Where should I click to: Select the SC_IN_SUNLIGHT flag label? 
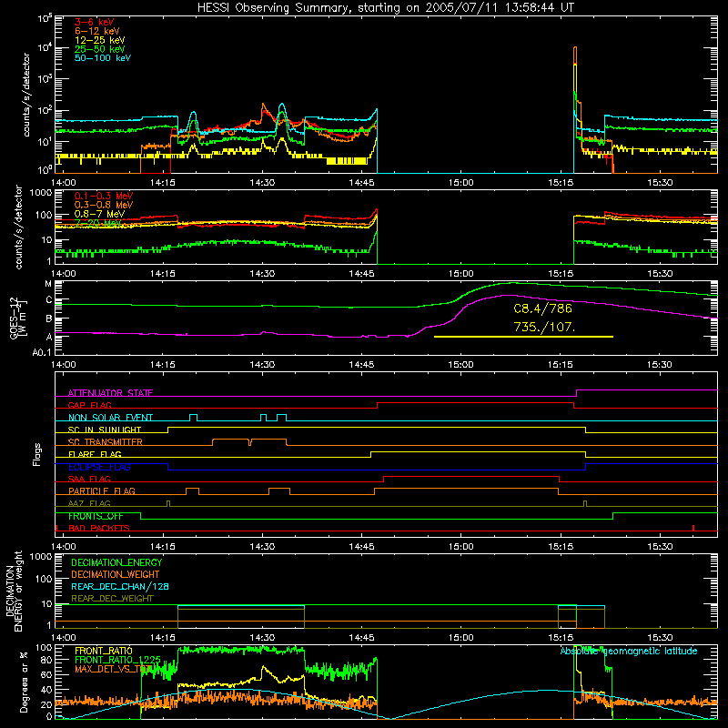click(x=105, y=430)
